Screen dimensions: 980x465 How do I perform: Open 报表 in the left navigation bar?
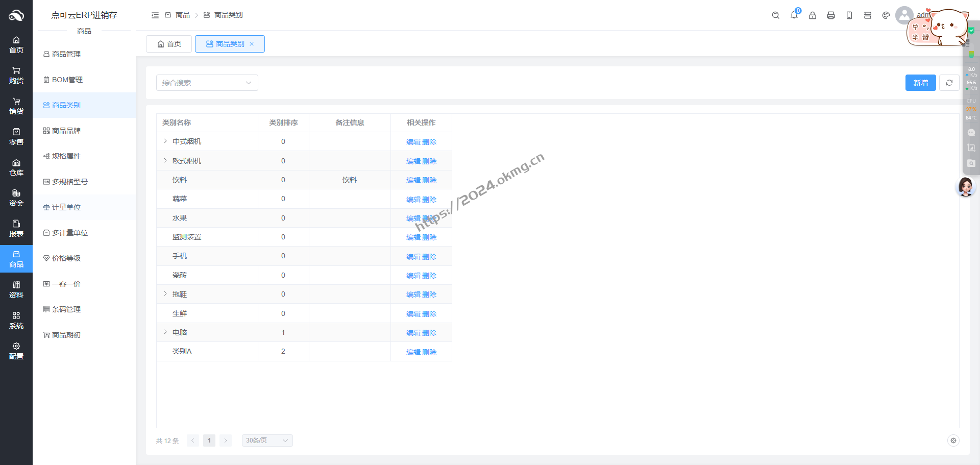[x=16, y=229]
